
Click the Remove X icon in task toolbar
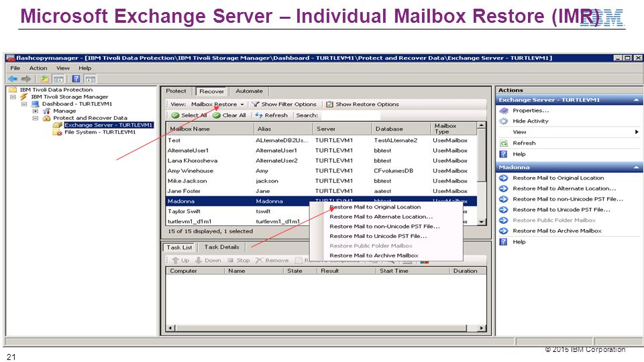(259, 260)
